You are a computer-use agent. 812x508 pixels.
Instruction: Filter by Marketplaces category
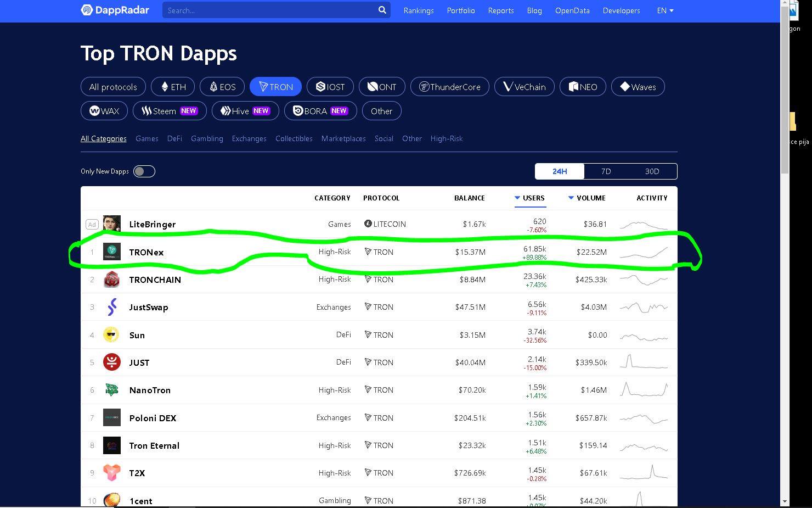point(343,138)
